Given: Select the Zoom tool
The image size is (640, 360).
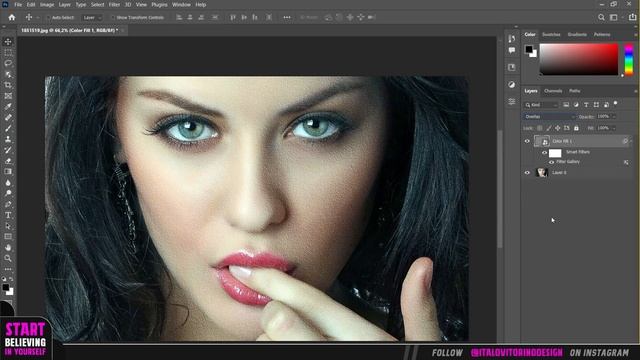Looking at the screenshot, I should [x=8, y=258].
